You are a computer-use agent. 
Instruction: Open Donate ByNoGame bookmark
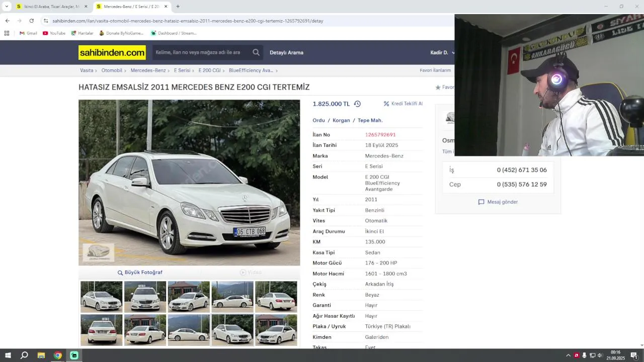pyautogui.click(x=121, y=33)
